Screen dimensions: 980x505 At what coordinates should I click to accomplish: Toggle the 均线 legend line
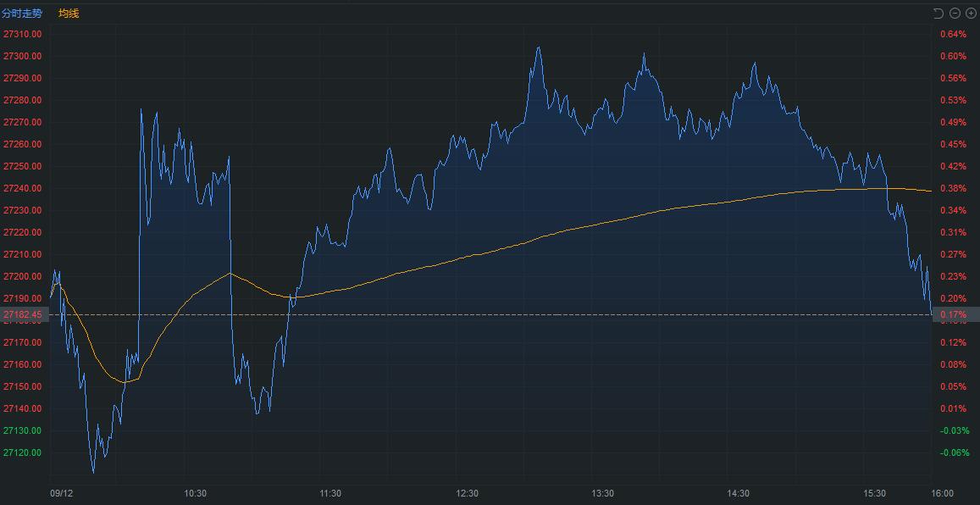69,14
